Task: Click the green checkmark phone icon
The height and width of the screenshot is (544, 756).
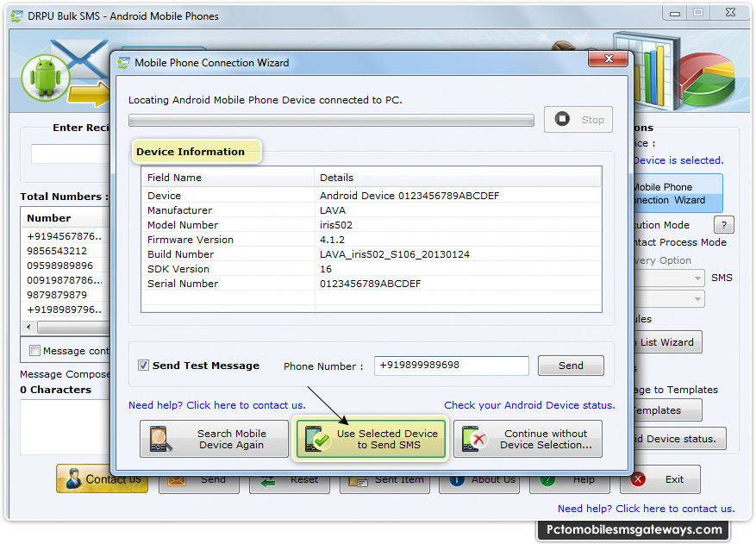Action: (x=317, y=439)
